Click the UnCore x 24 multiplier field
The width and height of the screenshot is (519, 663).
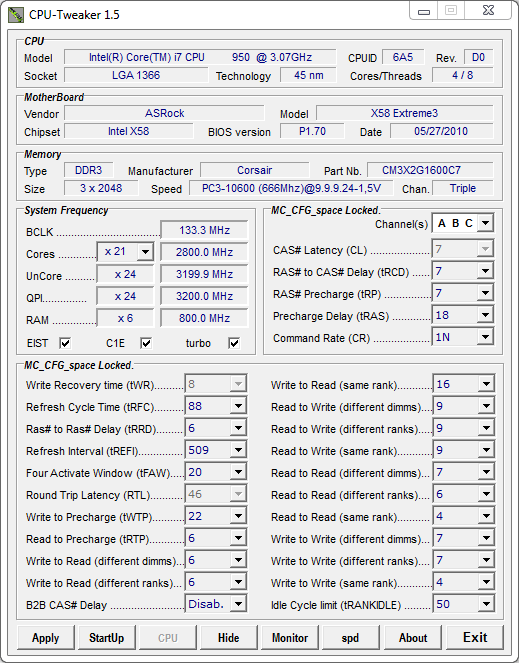click(x=125, y=274)
